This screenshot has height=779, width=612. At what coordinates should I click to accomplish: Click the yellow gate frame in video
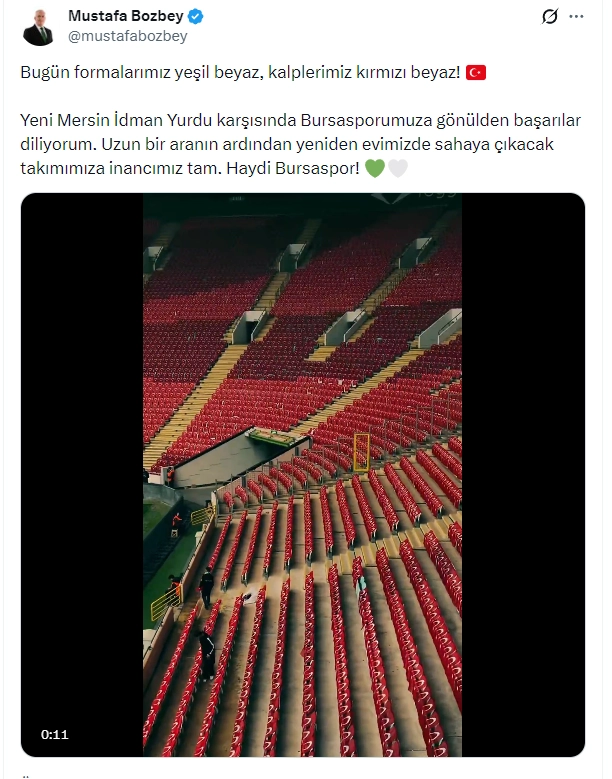click(x=361, y=452)
